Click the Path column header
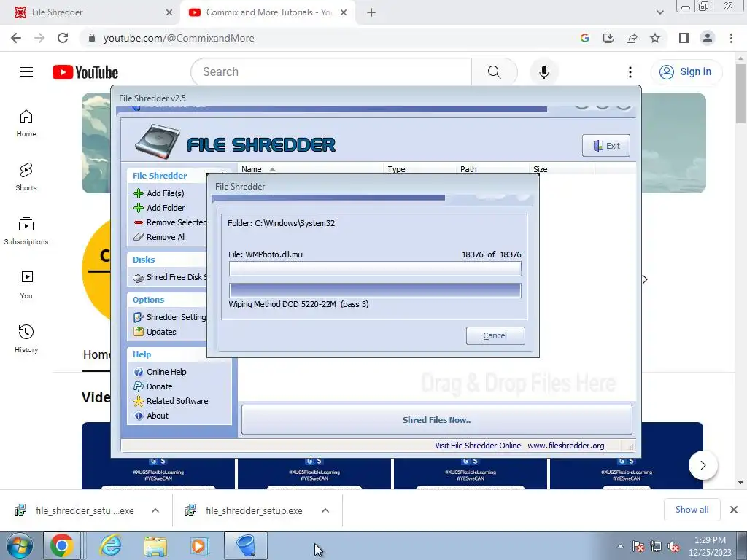Viewport: 747px width, 560px height. 492,169
